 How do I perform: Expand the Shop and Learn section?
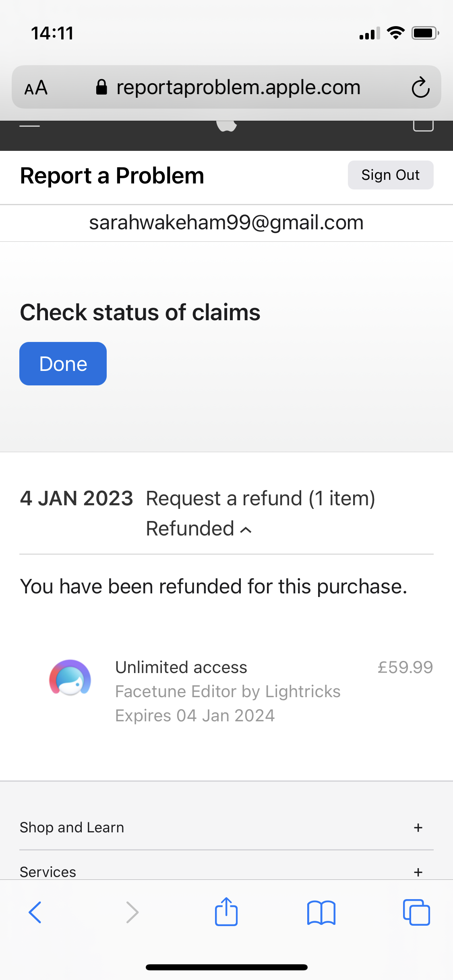point(418,828)
